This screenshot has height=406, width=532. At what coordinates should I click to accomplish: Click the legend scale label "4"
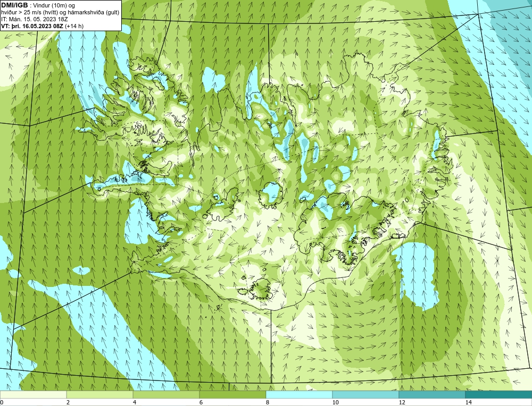coord(135,402)
